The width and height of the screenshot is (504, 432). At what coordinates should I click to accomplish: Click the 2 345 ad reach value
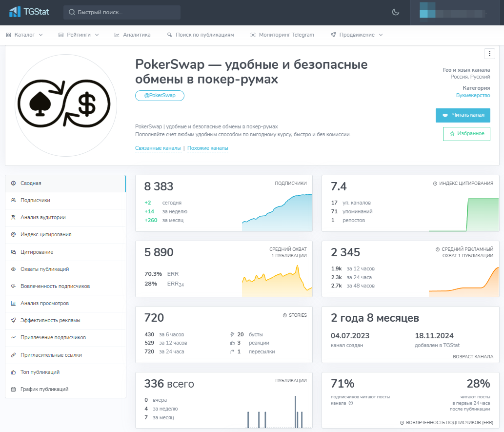point(345,252)
